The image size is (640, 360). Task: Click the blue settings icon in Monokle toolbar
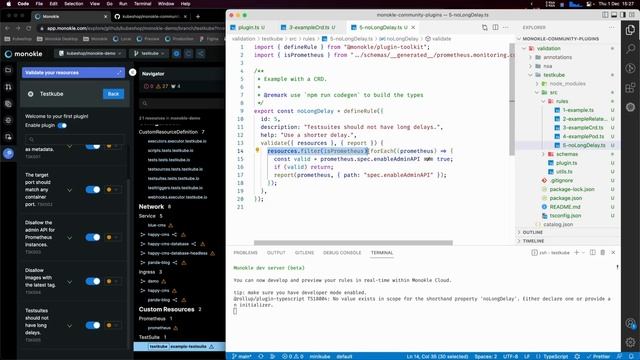pos(176,53)
